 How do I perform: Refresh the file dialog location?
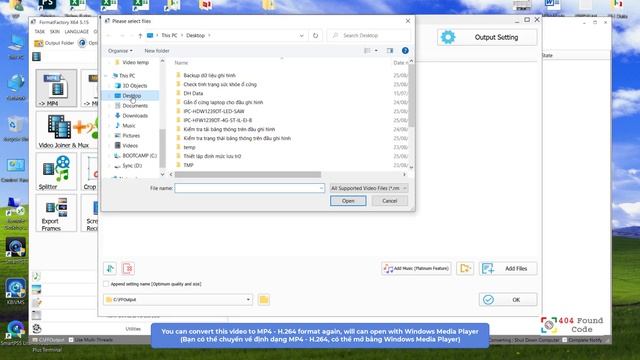point(315,36)
